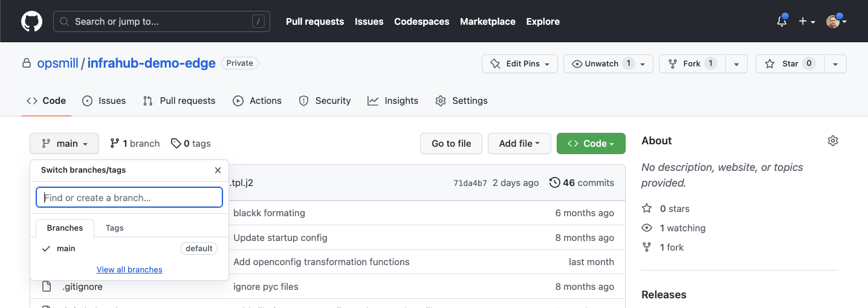The width and height of the screenshot is (868, 308).
Task: Click the gear icon beside About
Action: pyautogui.click(x=832, y=141)
